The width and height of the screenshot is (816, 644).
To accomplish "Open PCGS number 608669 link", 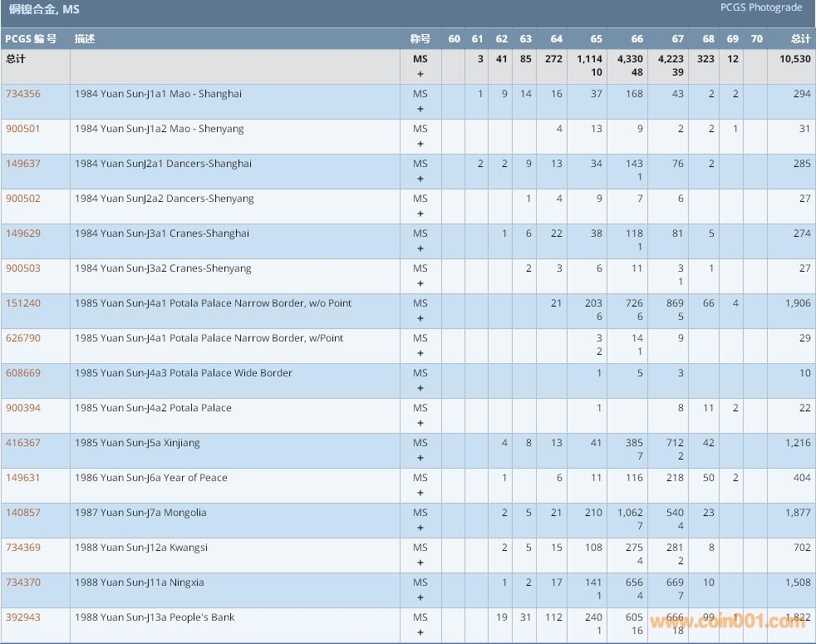I will [x=23, y=373].
